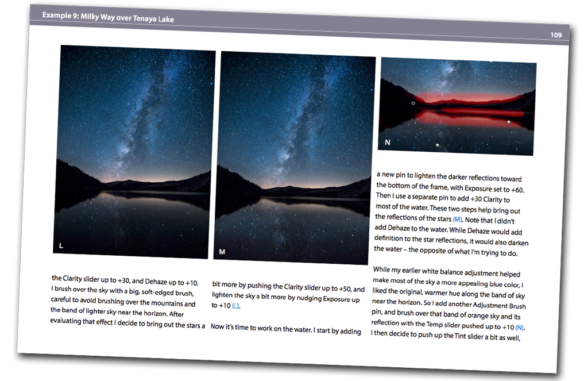The image size is (588, 381).
Task: Click the blue (M) figure reference link
Action: [x=457, y=219]
